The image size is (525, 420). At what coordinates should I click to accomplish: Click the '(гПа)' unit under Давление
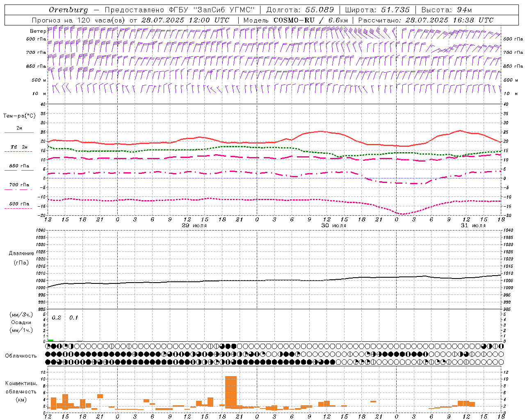(21, 262)
